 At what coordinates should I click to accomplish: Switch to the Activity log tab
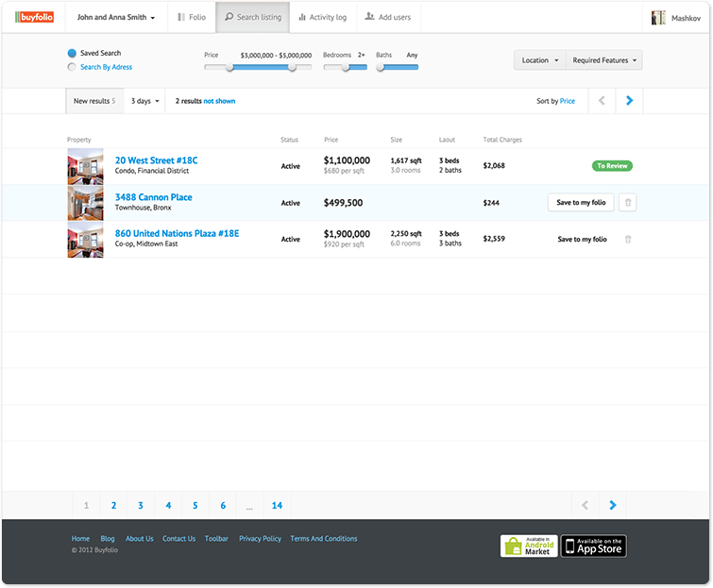coord(322,17)
